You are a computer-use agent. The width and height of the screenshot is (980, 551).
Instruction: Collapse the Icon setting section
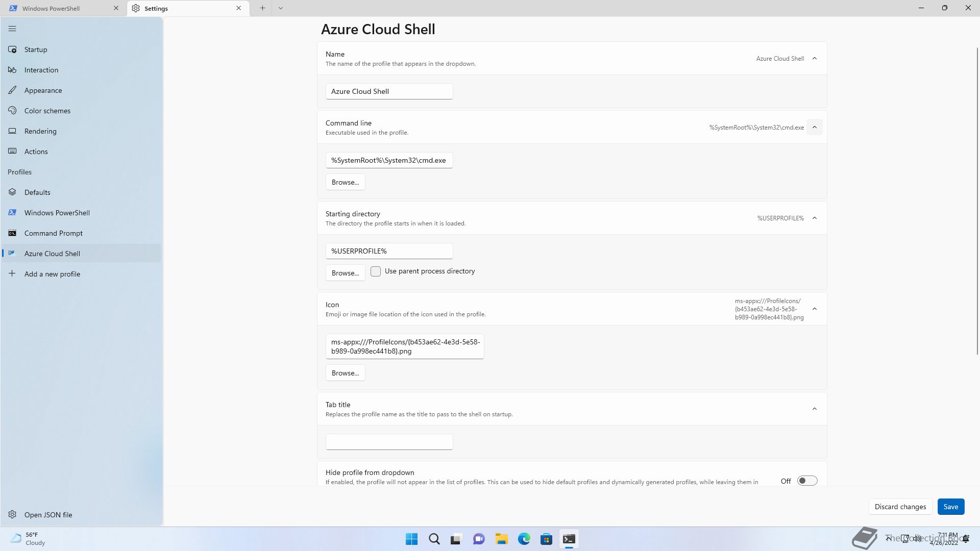tap(815, 309)
